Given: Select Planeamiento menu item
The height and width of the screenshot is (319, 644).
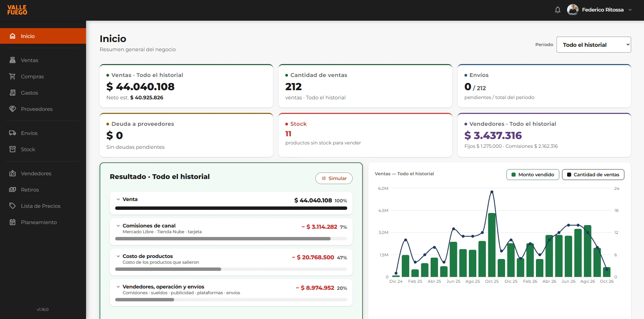Looking at the screenshot, I should point(43,222).
